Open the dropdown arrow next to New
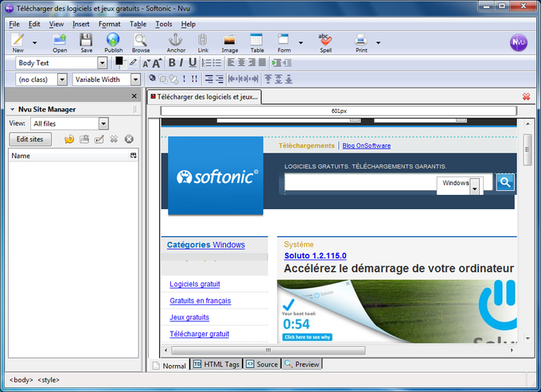This screenshot has height=392, width=541. 34,43
